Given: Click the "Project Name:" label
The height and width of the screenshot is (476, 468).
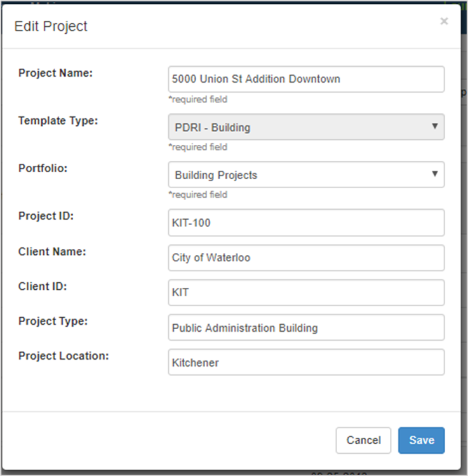Looking at the screenshot, I should [x=56, y=73].
